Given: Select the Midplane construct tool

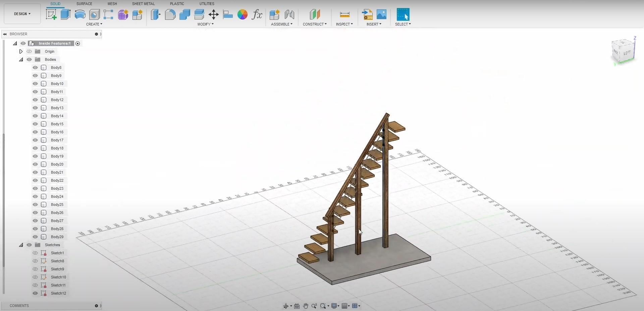Looking at the screenshot, I should click(x=315, y=14).
